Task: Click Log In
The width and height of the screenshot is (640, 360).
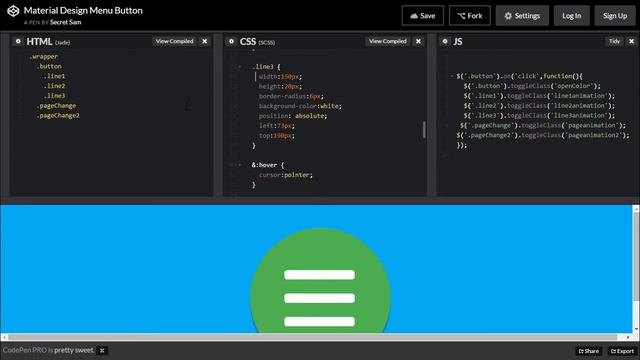Action: (x=571, y=16)
